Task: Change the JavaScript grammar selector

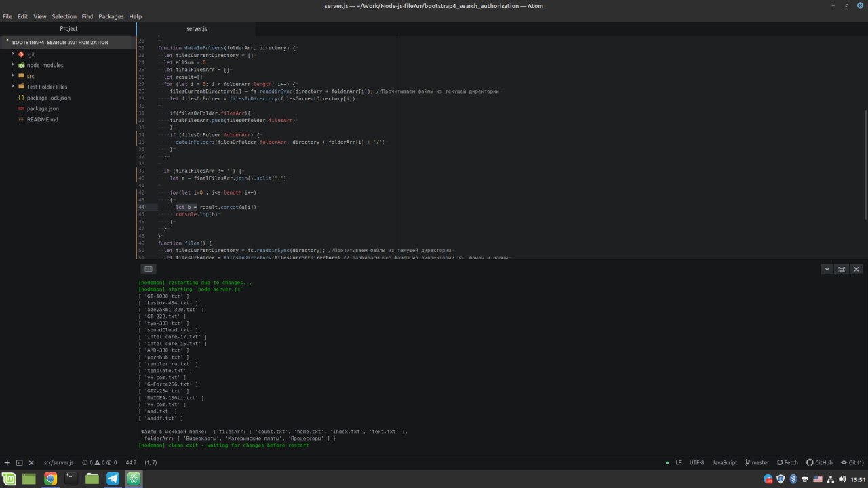Action: 725,462
